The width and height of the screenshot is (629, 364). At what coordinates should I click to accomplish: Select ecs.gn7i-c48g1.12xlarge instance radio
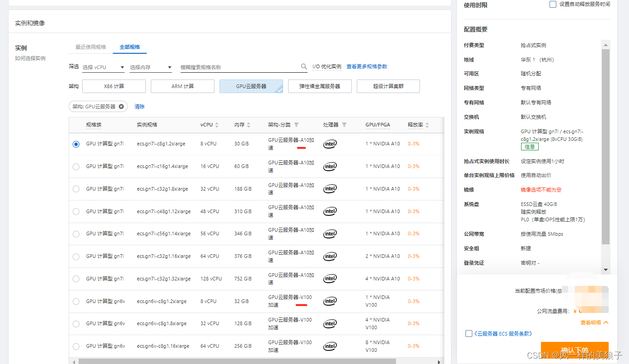point(76,211)
